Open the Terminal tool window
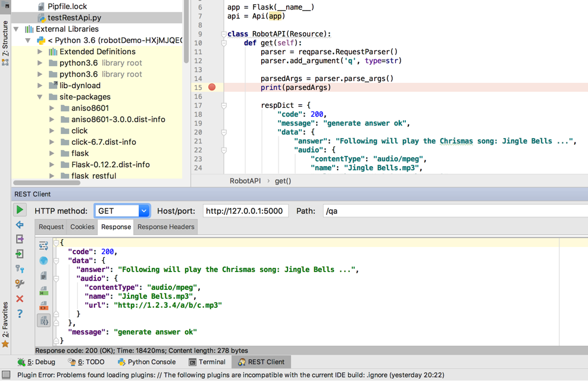Viewport: 588px width, 381px height. pyautogui.click(x=207, y=362)
